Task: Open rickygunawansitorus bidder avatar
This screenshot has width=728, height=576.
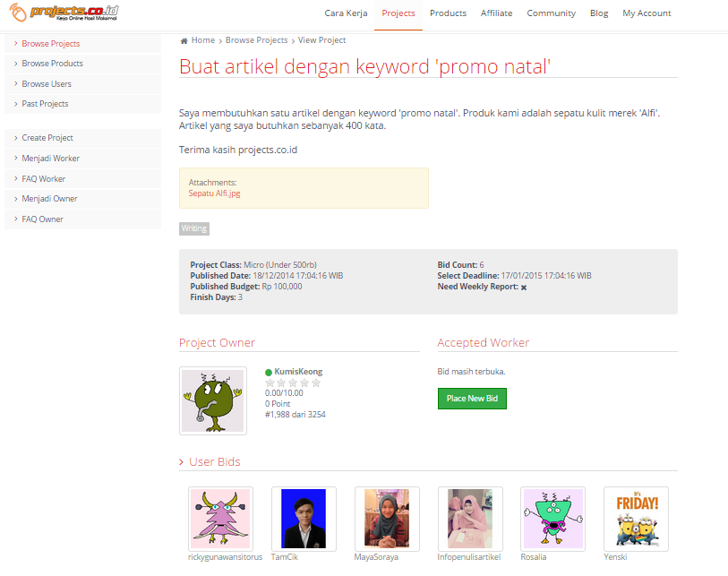Action: click(220, 518)
